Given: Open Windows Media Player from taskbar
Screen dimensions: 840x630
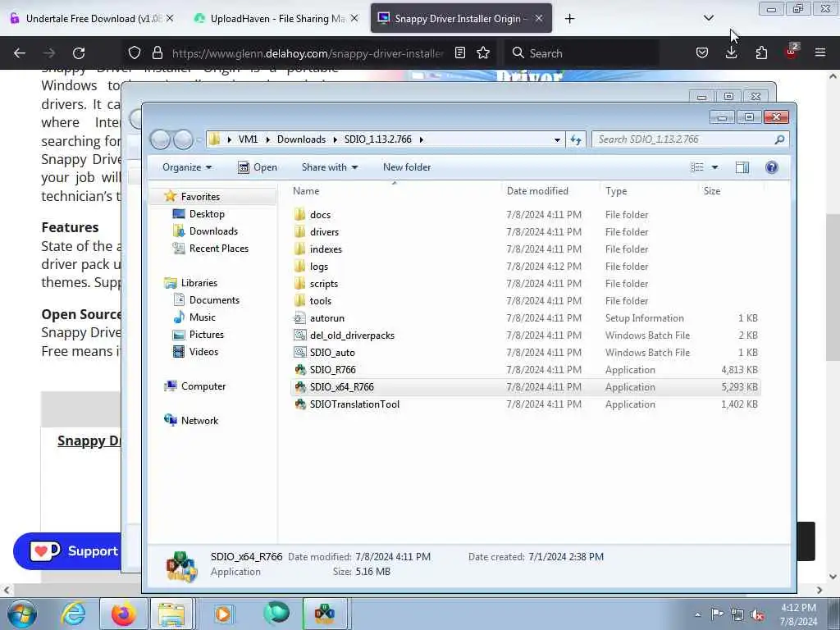Looking at the screenshot, I should (x=223, y=614).
